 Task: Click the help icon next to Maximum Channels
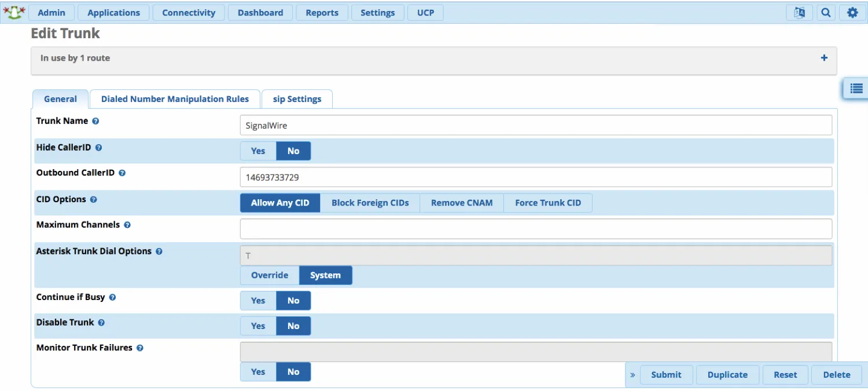point(127,225)
